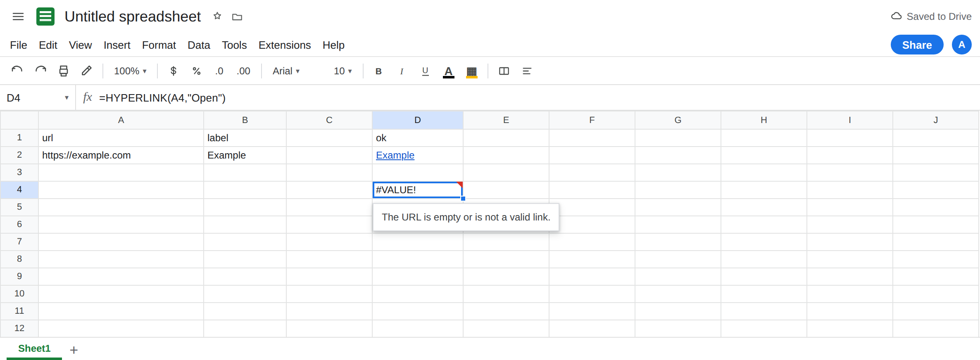
Task: Increase decimal places (.00)
Action: 243,71
